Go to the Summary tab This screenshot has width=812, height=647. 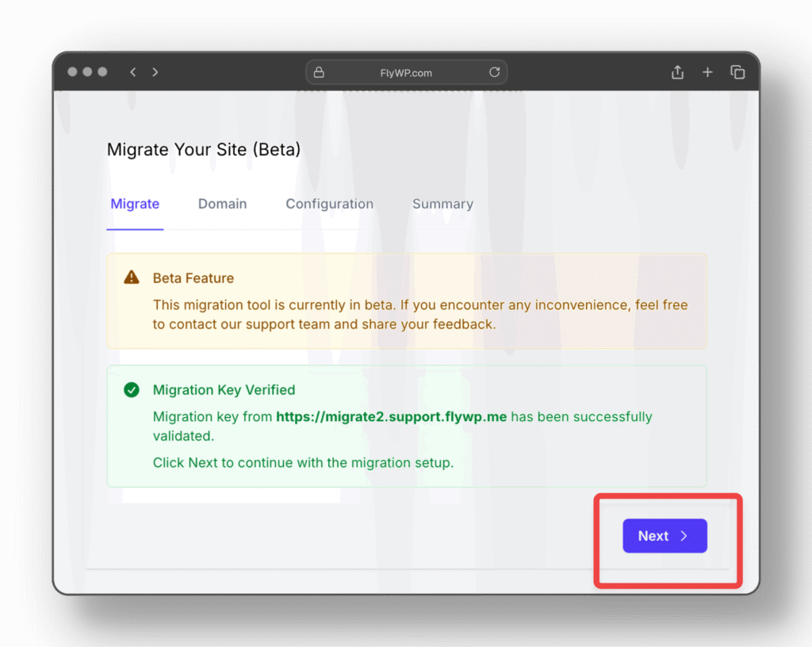click(x=442, y=204)
